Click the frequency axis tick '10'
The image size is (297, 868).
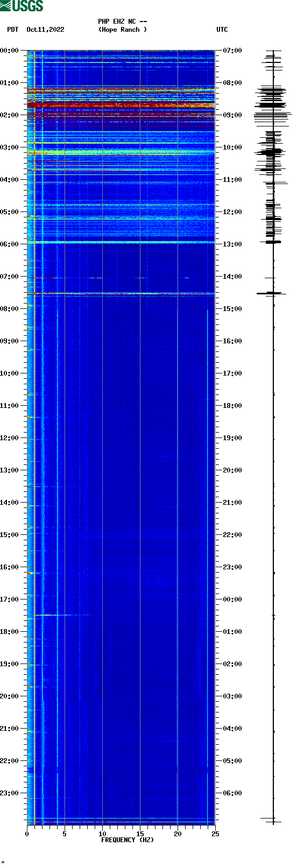(102, 834)
